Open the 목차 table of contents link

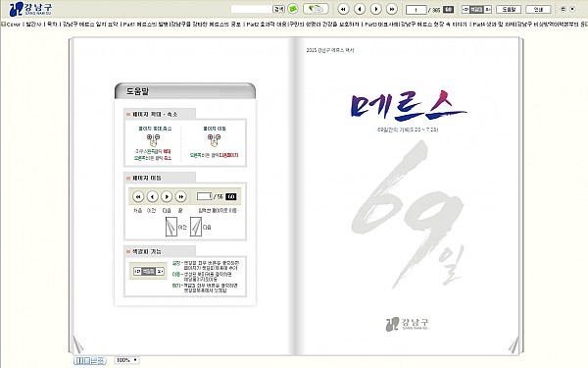pos(52,25)
